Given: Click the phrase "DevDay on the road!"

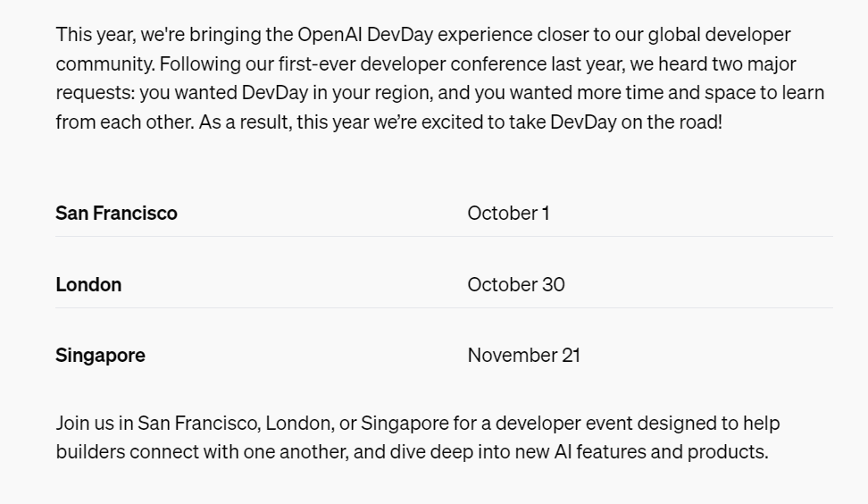Looking at the screenshot, I should point(636,122).
